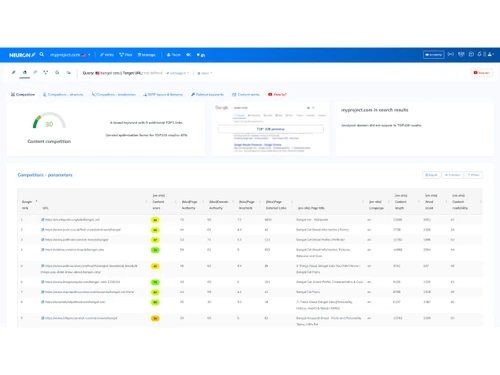Open the gift icon in top bar
The width and height of the screenshot is (500, 375).
tap(461, 54)
